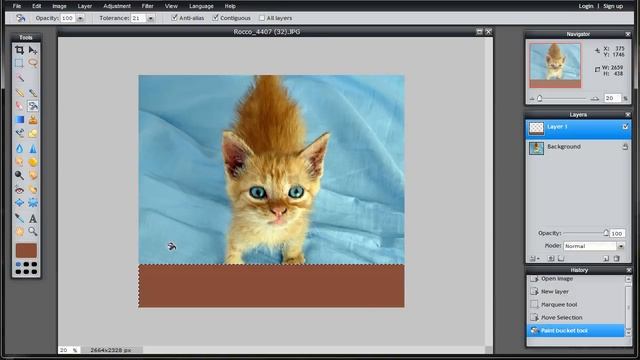640x360 pixels.
Task: Select the Eraser tool
Action: [x=19, y=106]
